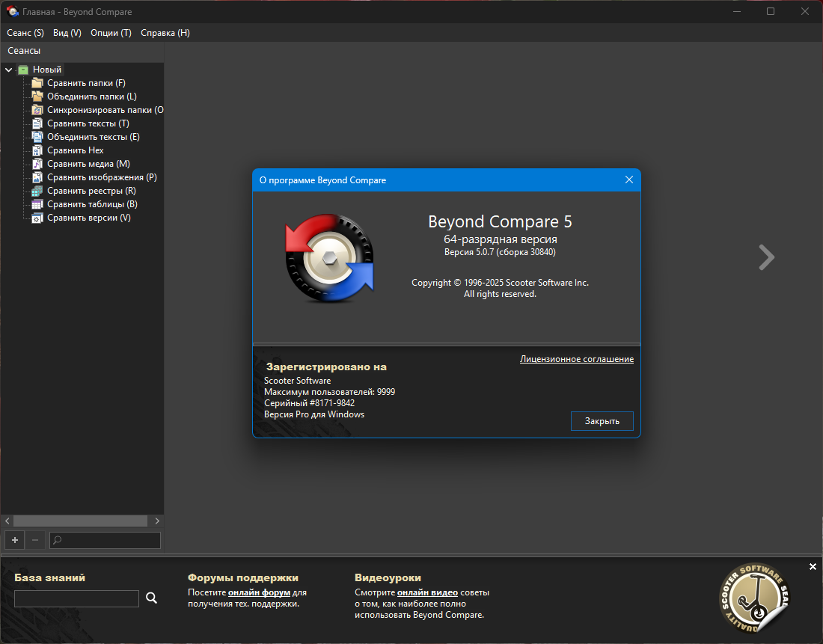Follow the онлайн видео link
Screen dimensions: 823x644
click(x=427, y=592)
